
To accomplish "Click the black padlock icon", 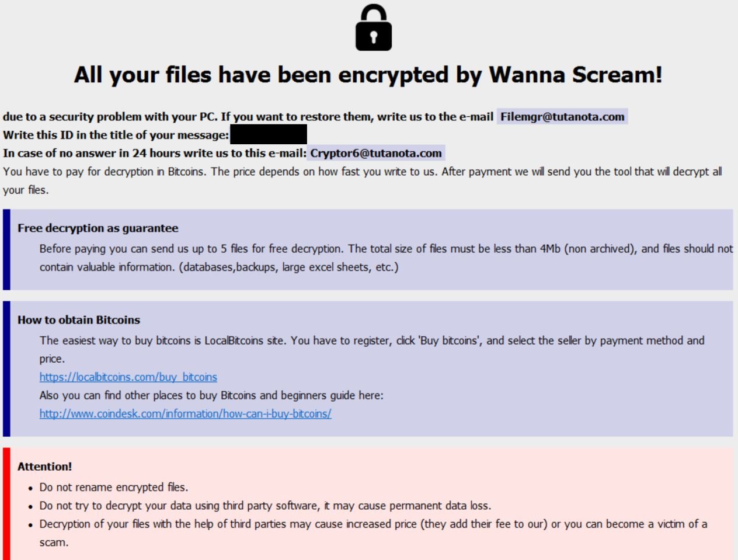I will pyautogui.click(x=374, y=28).
